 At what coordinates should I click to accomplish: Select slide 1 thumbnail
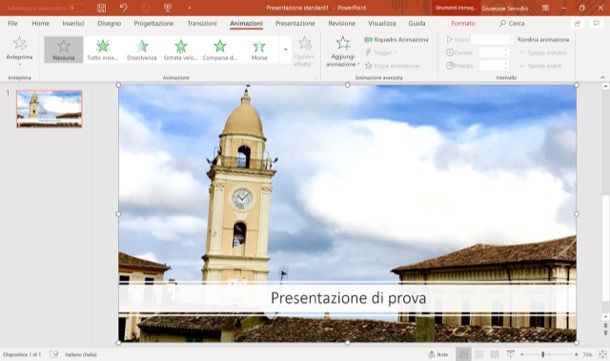(49, 109)
